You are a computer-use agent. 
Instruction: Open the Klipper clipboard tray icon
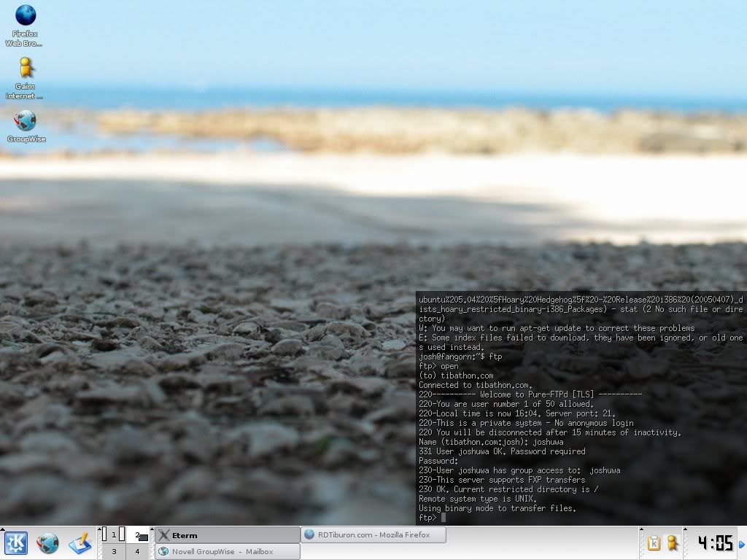654,542
